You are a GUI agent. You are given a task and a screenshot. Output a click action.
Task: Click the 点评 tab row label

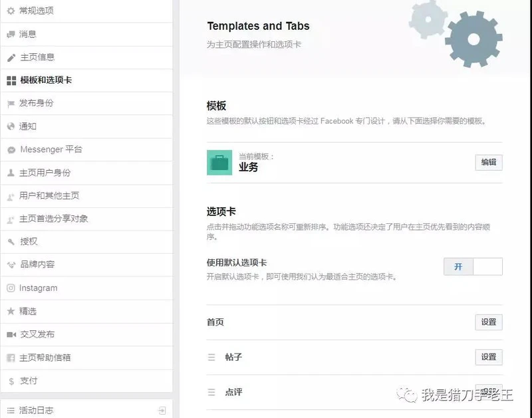click(x=233, y=392)
